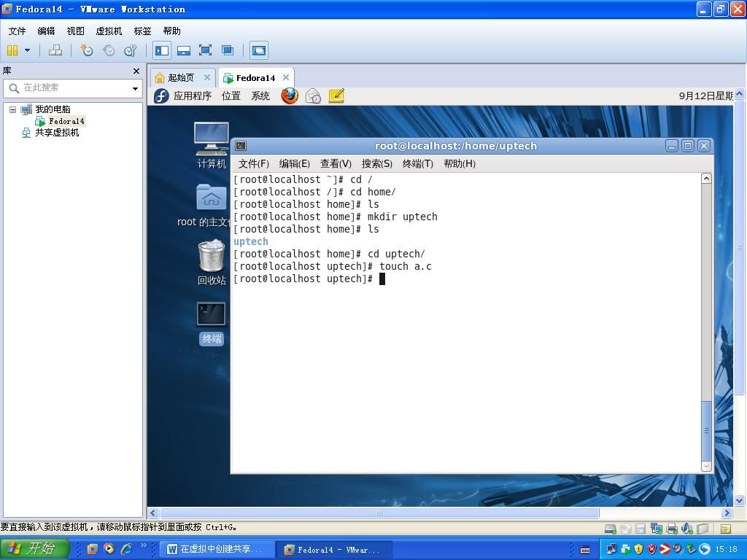Viewport: 747px width, 560px height.
Task: Click the message log status bar icon
Action: coord(726,529)
